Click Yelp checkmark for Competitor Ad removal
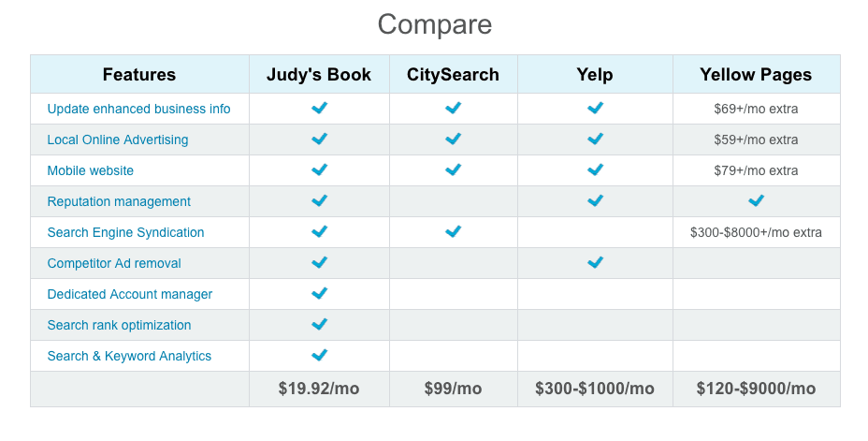 (x=595, y=262)
